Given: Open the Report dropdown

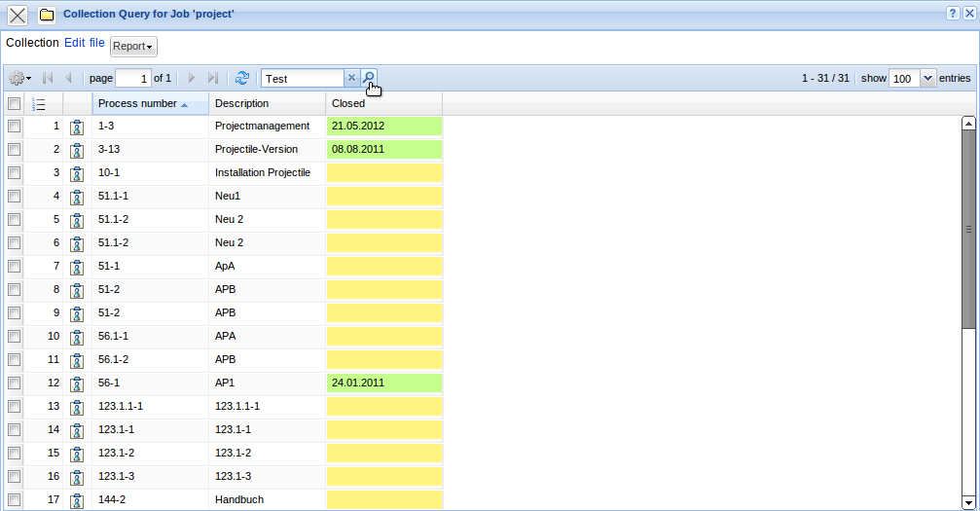Looking at the screenshot, I should click(133, 46).
